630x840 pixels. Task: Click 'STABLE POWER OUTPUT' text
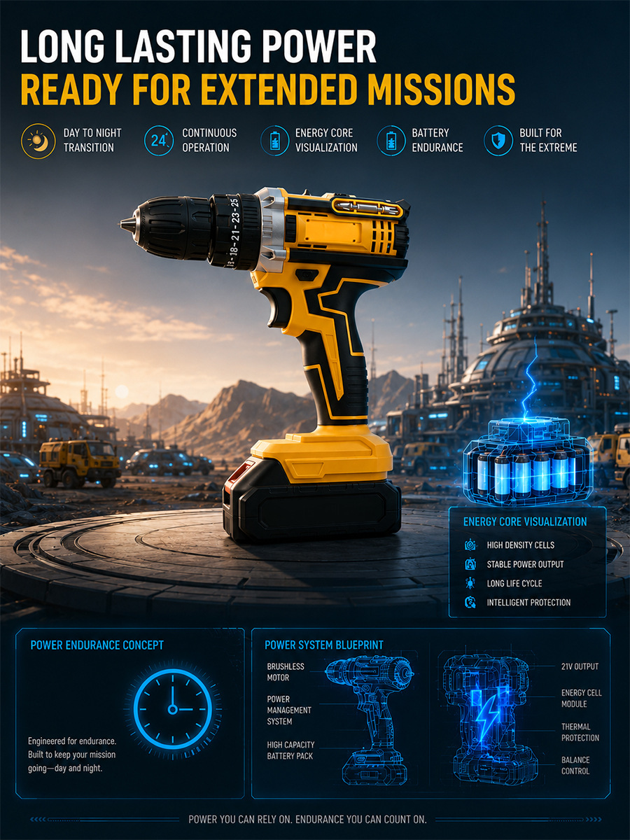click(525, 564)
